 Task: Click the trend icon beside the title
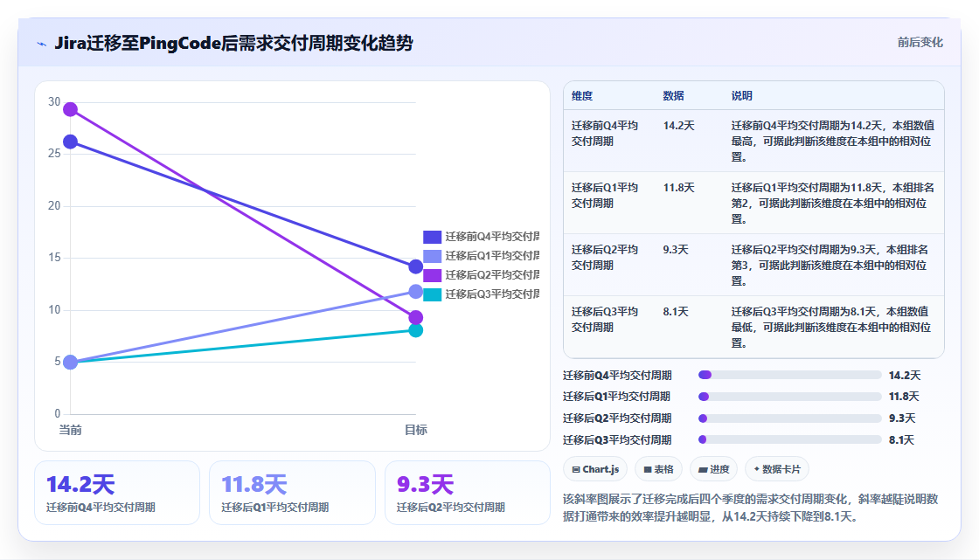42,44
